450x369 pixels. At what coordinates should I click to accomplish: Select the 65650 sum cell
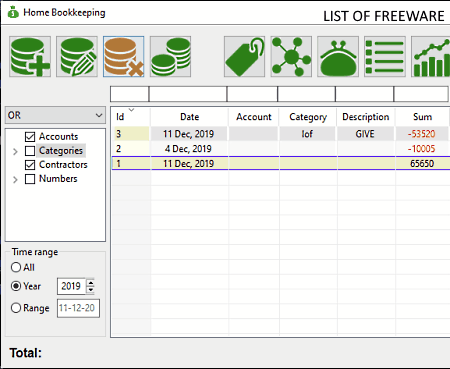(x=422, y=164)
